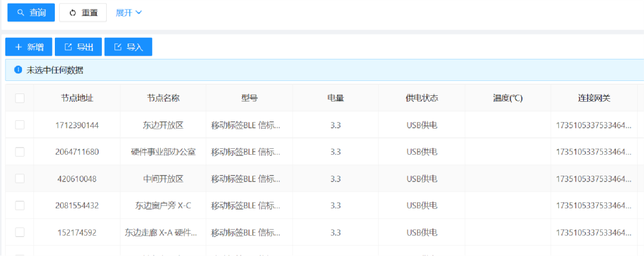
Task: Click the 电量 column header
Action: coord(336,98)
